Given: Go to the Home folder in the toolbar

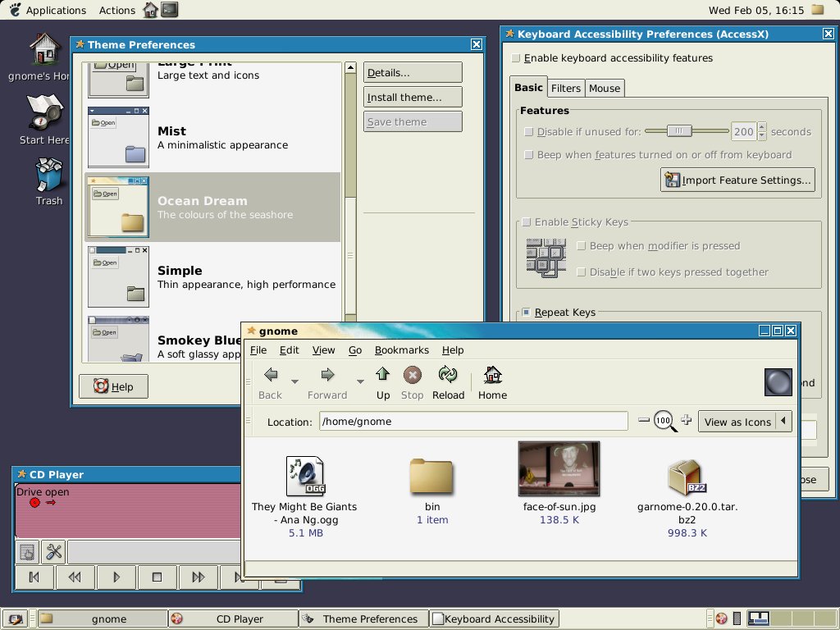Looking at the screenshot, I should [x=492, y=374].
